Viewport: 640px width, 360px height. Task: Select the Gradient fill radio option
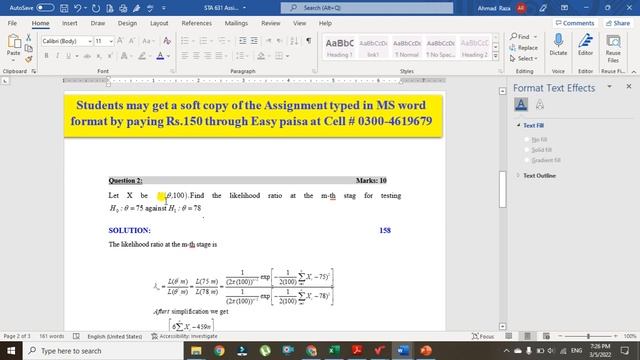coord(527,160)
